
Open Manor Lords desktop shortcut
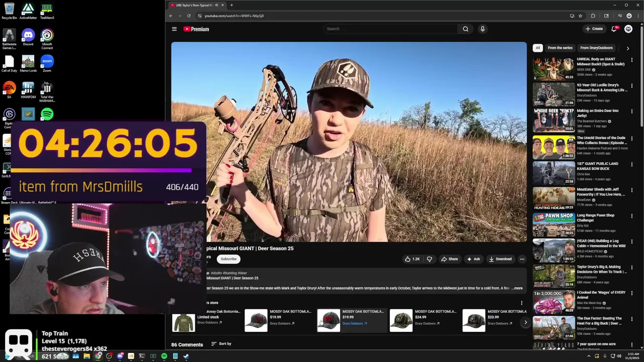coord(28,64)
